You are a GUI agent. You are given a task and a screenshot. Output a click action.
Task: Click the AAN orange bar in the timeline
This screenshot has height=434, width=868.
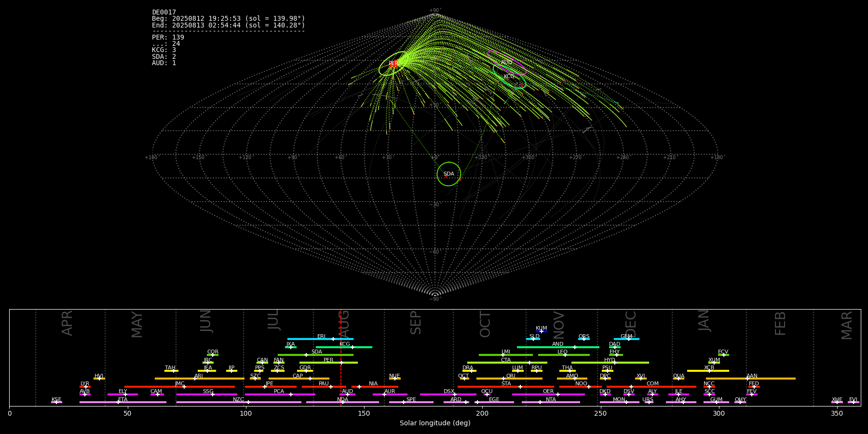(751, 379)
